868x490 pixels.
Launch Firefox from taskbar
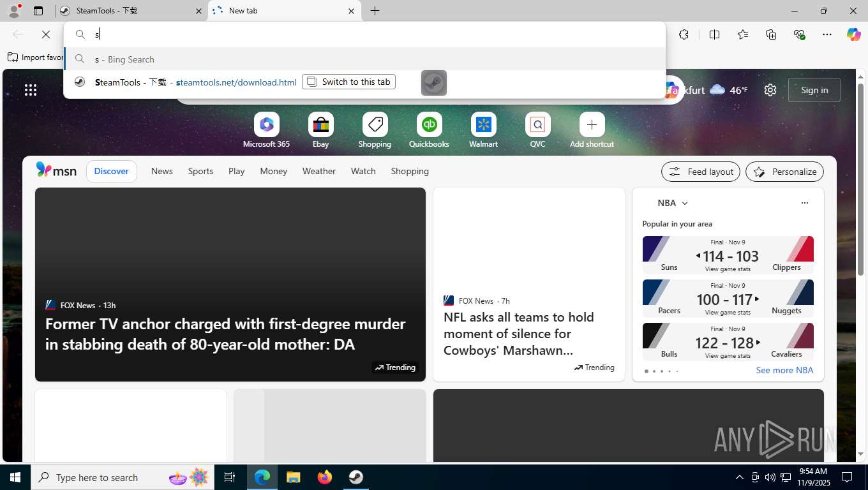(325, 477)
